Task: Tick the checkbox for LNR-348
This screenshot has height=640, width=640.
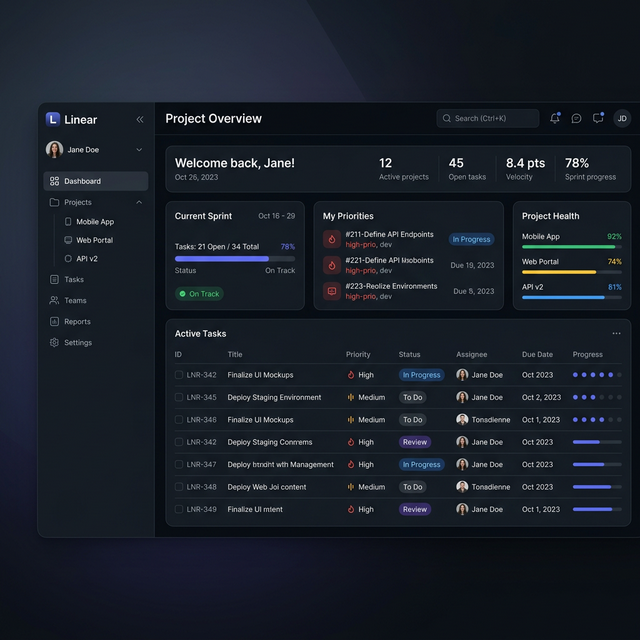Action: [179, 487]
